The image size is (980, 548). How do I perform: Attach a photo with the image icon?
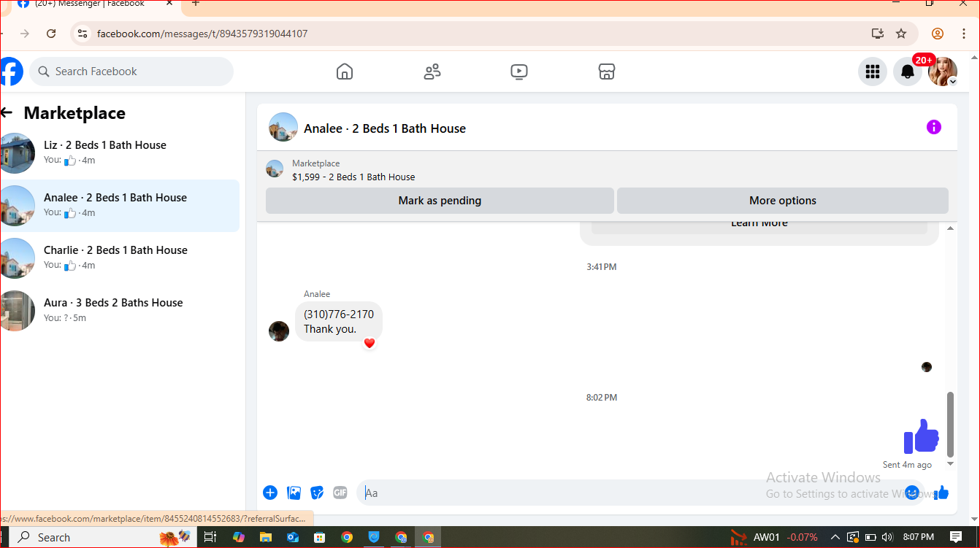294,493
